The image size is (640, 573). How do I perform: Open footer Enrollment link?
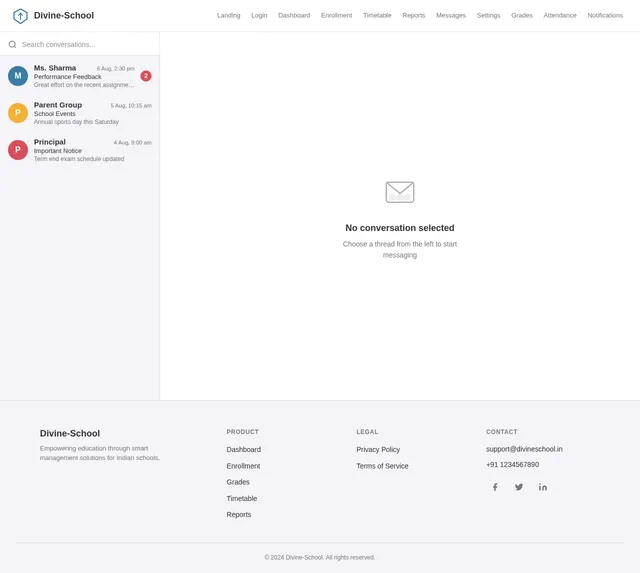(243, 466)
